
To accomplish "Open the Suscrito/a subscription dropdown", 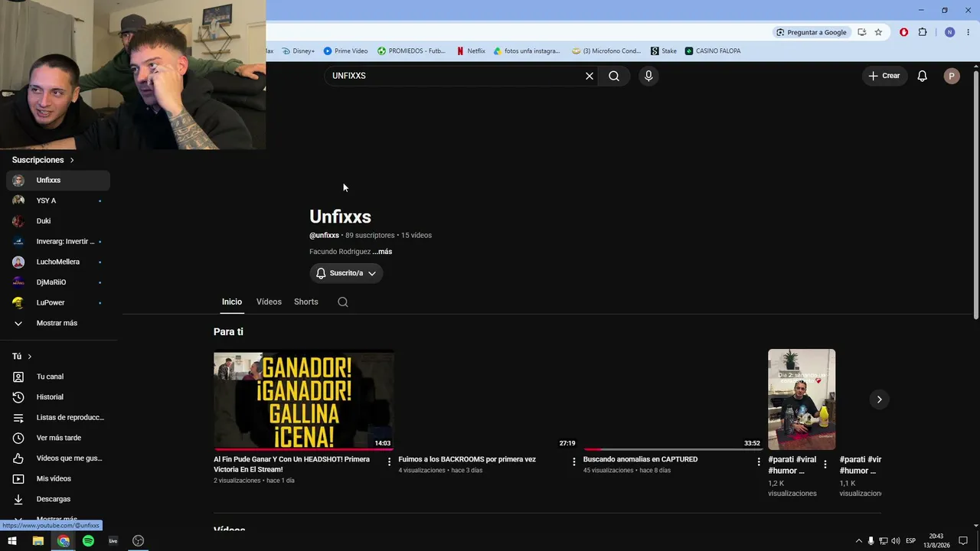I will [x=346, y=273].
